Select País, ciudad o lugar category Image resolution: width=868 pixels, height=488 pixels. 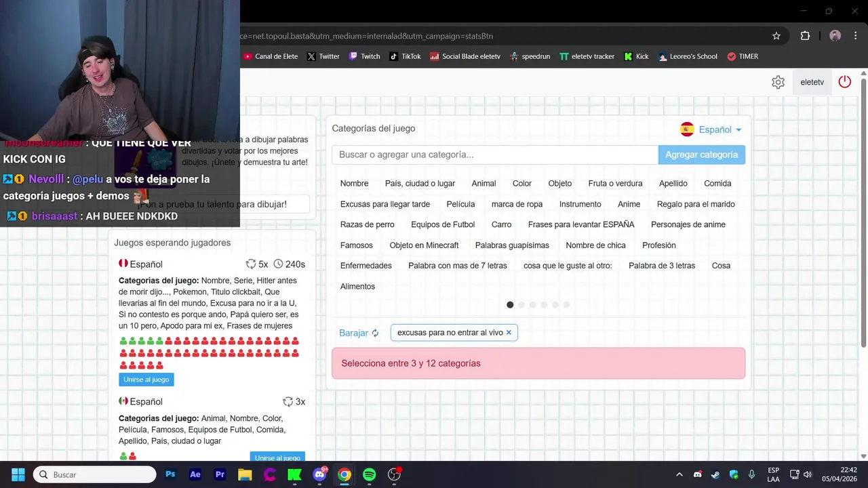(x=420, y=184)
